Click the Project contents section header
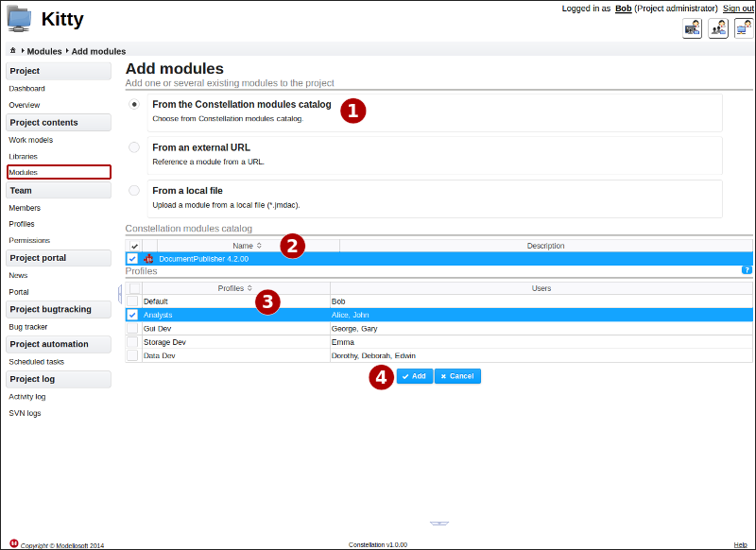Image resolution: width=756 pixels, height=550 pixels. (59, 123)
